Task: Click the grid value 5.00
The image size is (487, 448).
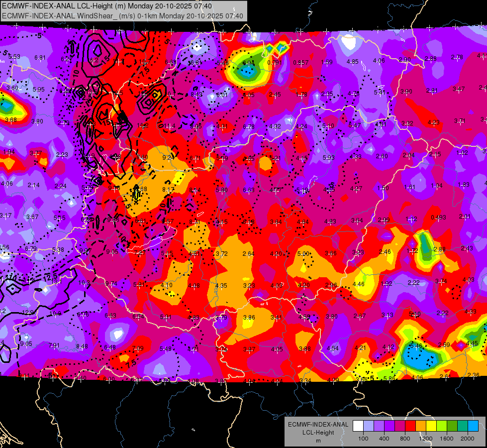Action: (x=303, y=254)
